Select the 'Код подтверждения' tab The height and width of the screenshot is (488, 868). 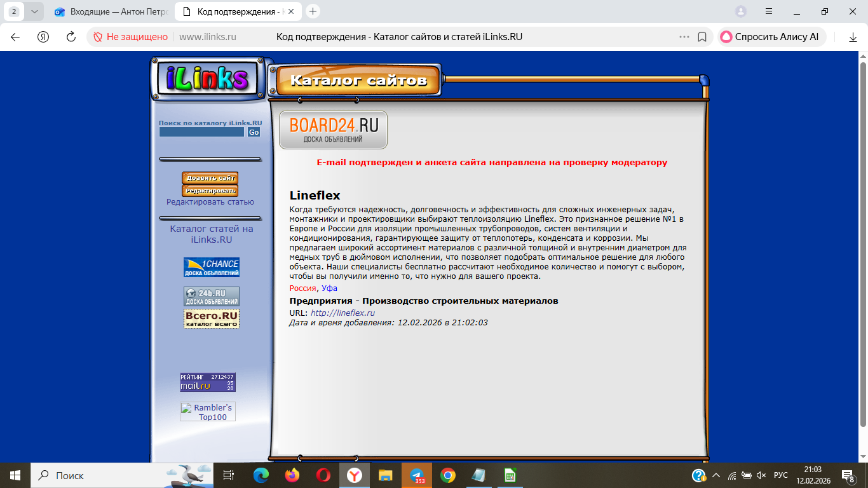click(x=238, y=11)
